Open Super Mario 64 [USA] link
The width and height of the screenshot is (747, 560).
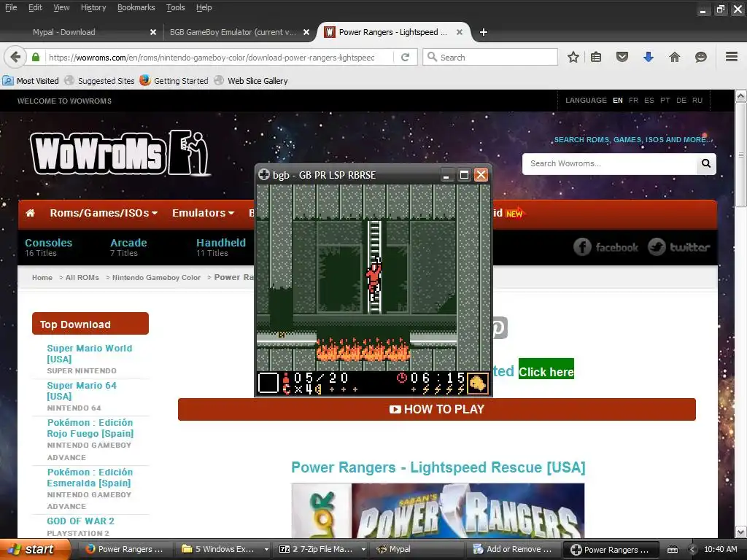pos(82,391)
